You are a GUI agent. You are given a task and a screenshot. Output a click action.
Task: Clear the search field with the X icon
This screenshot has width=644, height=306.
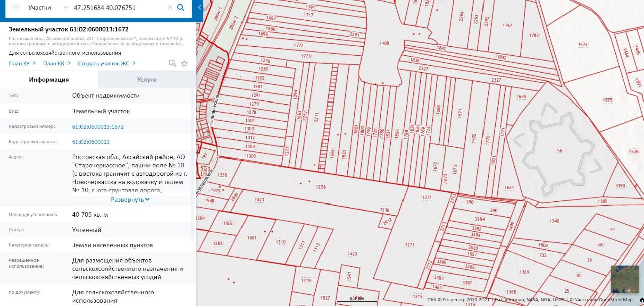click(x=170, y=8)
